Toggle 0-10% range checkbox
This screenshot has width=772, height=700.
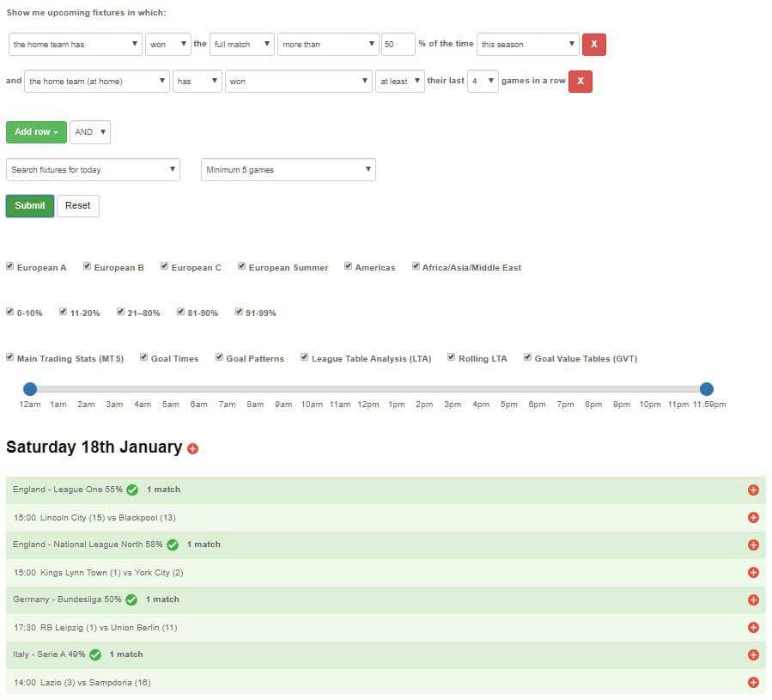coord(9,312)
